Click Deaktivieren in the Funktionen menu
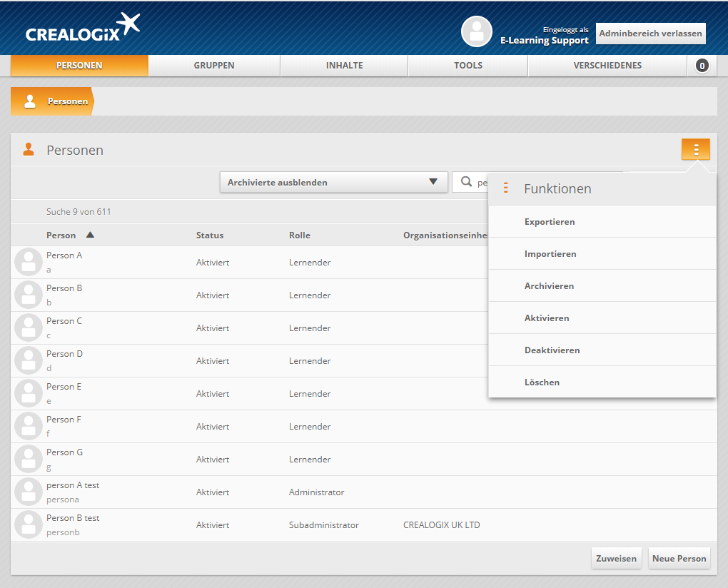 (552, 350)
